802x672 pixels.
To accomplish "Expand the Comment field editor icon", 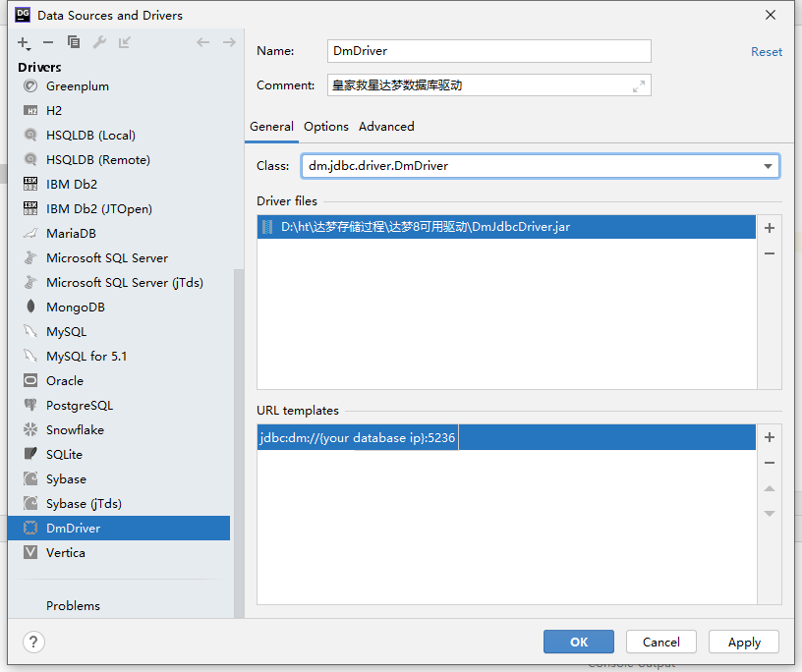I will point(638,86).
